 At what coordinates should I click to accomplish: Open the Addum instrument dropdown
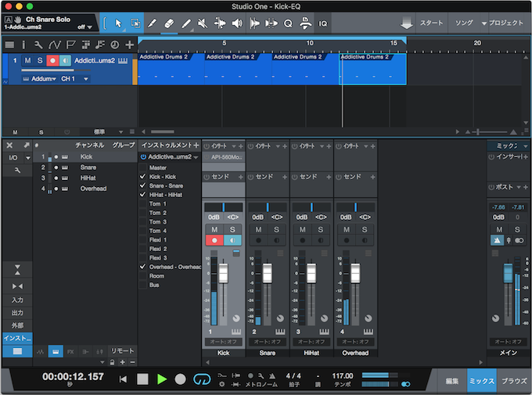(x=39, y=79)
